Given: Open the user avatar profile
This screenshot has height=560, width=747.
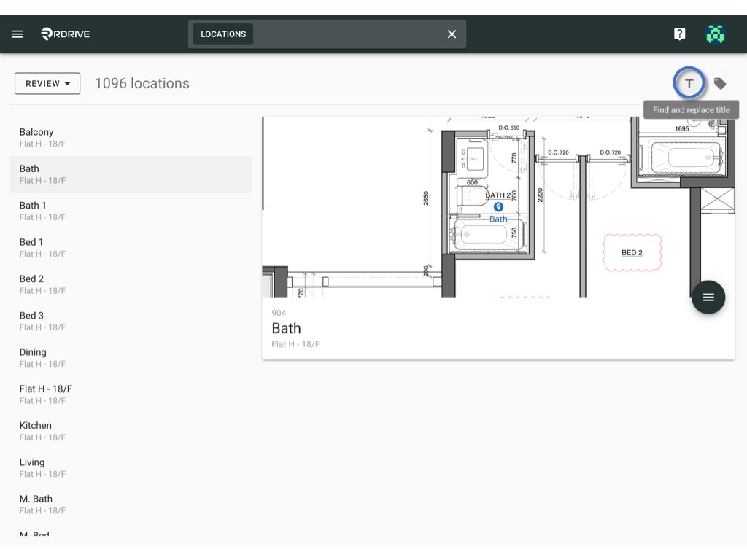Looking at the screenshot, I should (x=715, y=34).
